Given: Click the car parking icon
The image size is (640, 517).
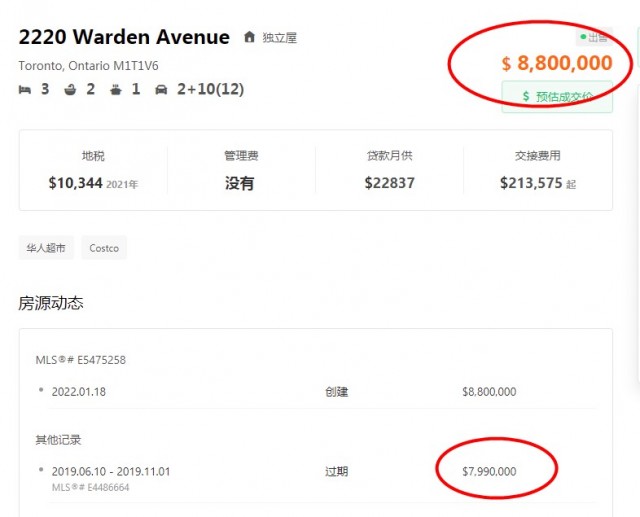Looking at the screenshot, I should pyautogui.click(x=161, y=90).
